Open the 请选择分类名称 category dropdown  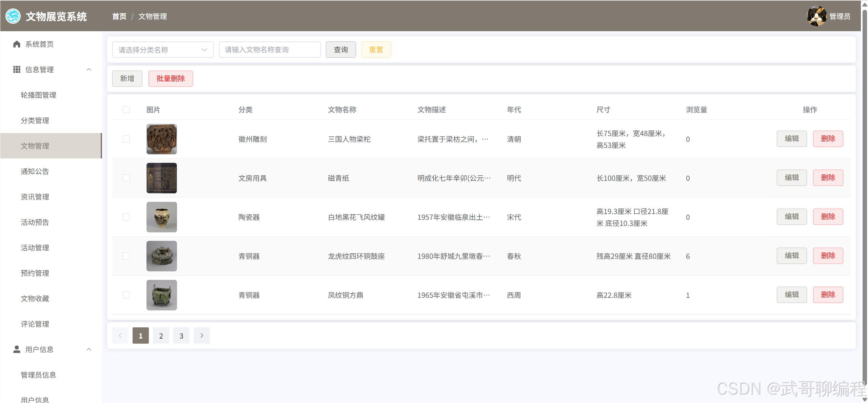click(x=163, y=50)
